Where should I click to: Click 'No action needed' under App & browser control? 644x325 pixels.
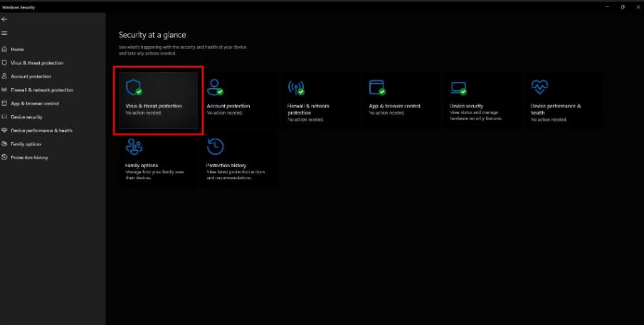click(387, 112)
